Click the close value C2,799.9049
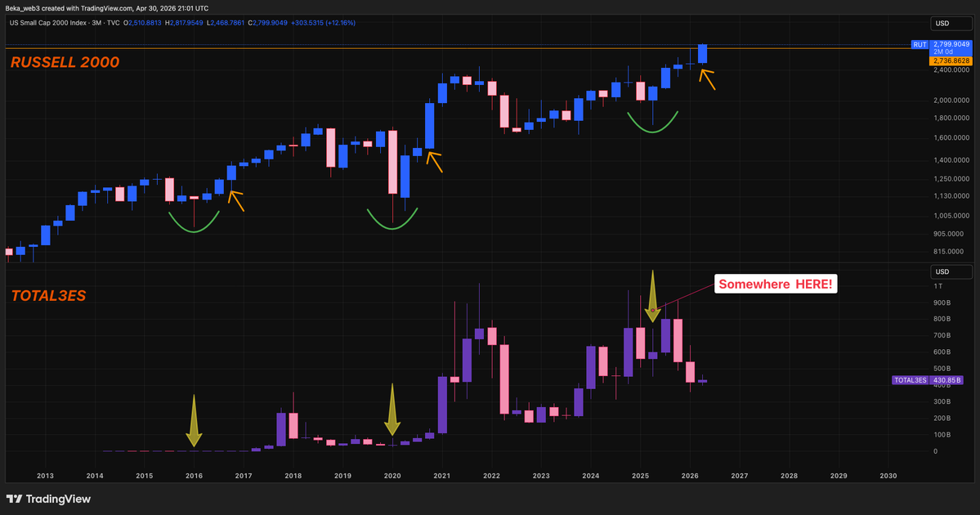 (267, 23)
